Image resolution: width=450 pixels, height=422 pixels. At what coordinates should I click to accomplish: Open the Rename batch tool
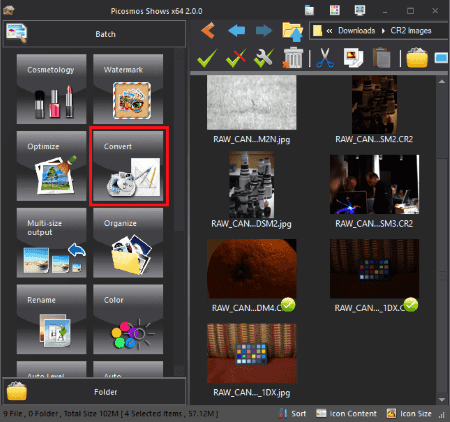pos(51,319)
